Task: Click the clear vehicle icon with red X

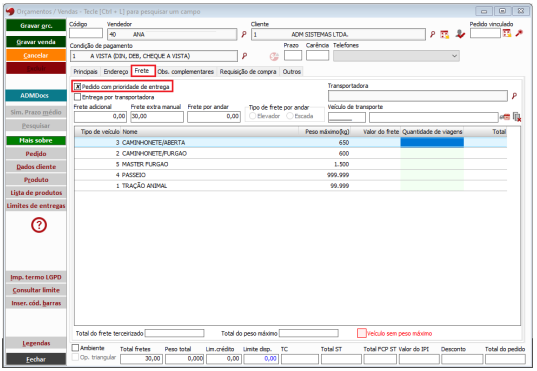Action: 517,117
